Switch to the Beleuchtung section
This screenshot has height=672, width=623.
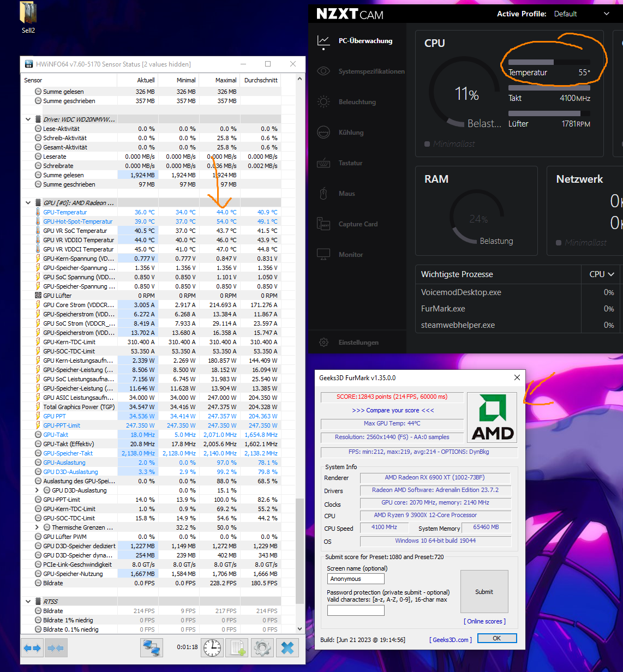coord(357,102)
